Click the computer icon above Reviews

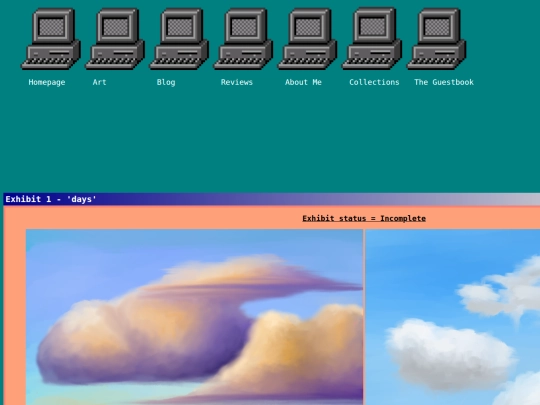(x=243, y=39)
